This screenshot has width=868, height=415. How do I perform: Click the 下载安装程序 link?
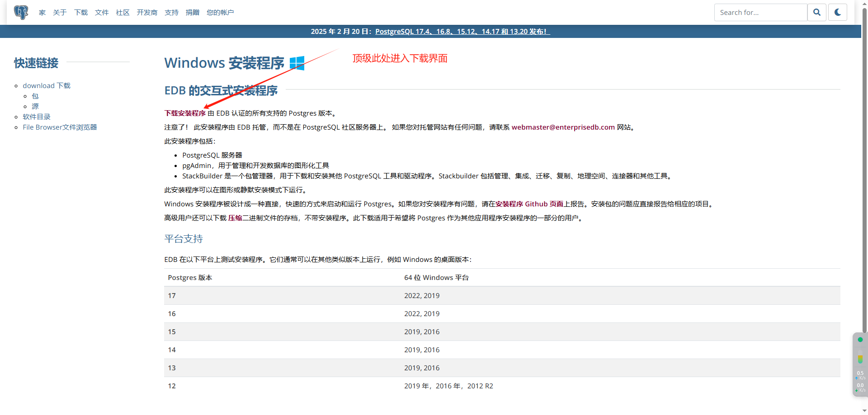185,113
